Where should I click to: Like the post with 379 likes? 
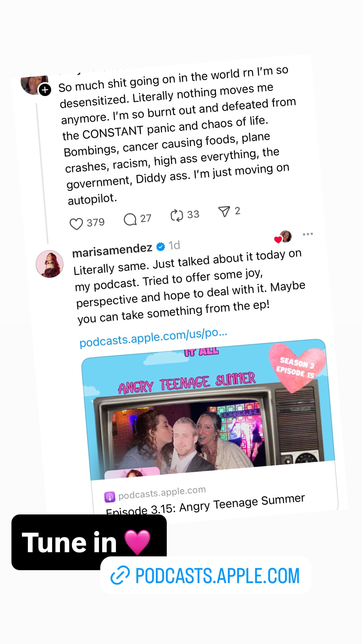[76, 224]
